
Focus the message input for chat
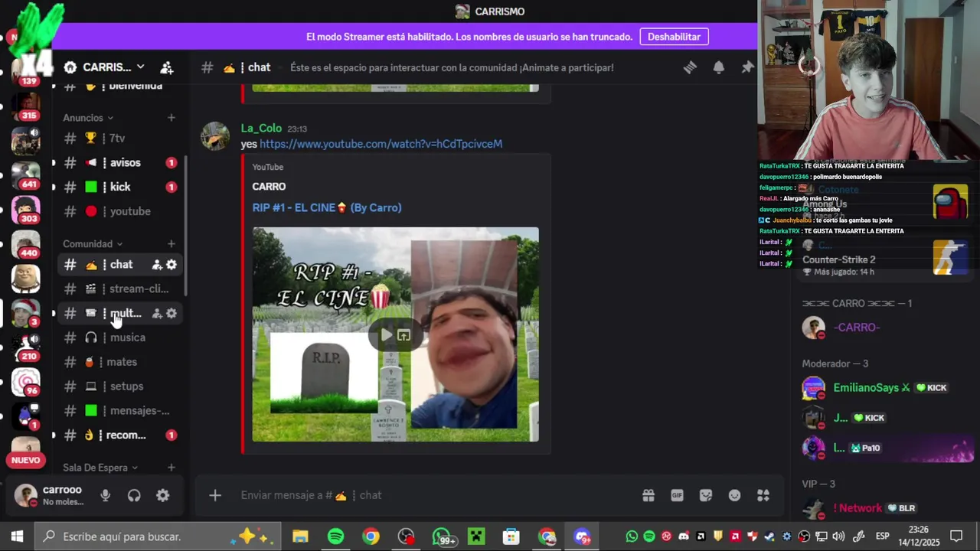pyautogui.click(x=436, y=495)
